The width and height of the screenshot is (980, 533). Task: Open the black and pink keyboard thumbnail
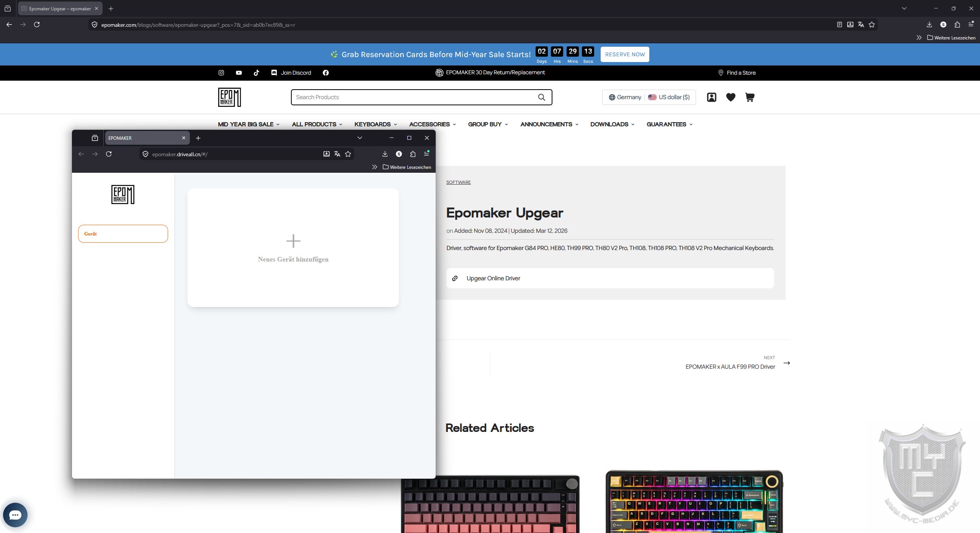[490, 504]
